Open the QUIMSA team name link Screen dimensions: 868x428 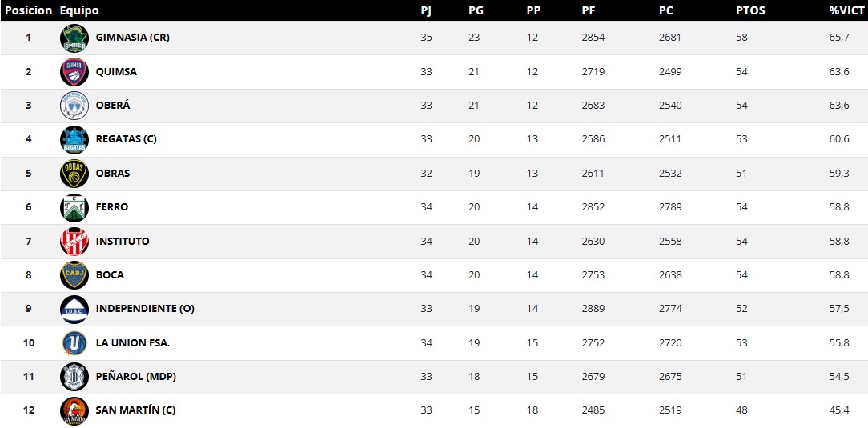tap(116, 72)
